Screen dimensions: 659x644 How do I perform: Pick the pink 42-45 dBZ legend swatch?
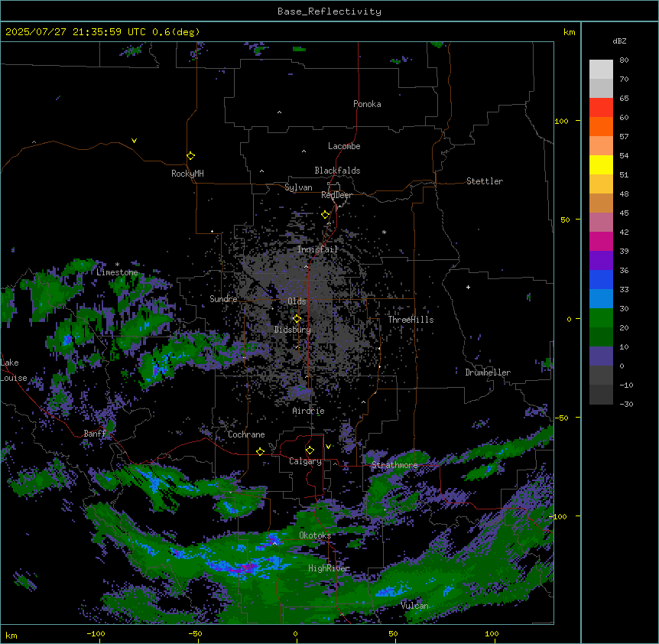click(x=601, y=223)
